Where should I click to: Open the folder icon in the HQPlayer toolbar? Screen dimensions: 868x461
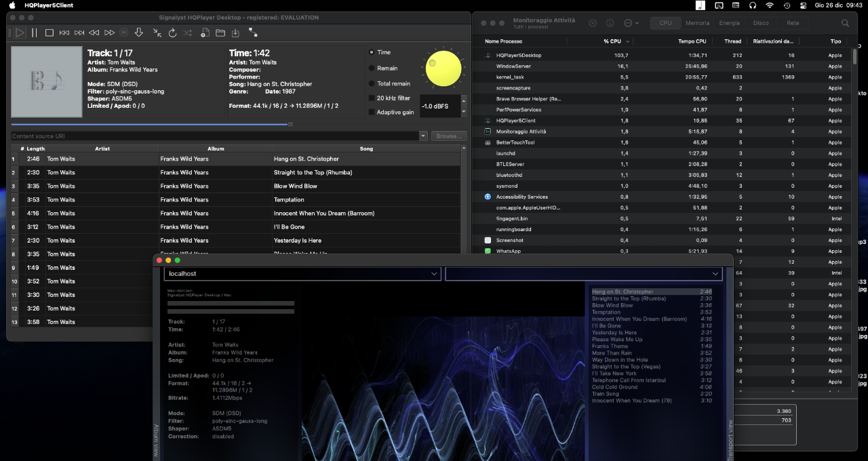point(220,33)
